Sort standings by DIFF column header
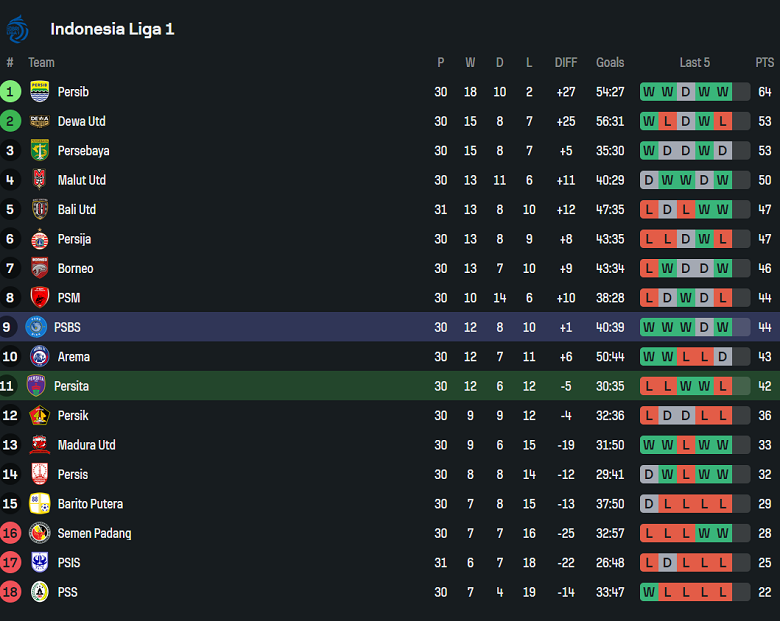Viewport: 780px width, 621px height. pos(566,63)
